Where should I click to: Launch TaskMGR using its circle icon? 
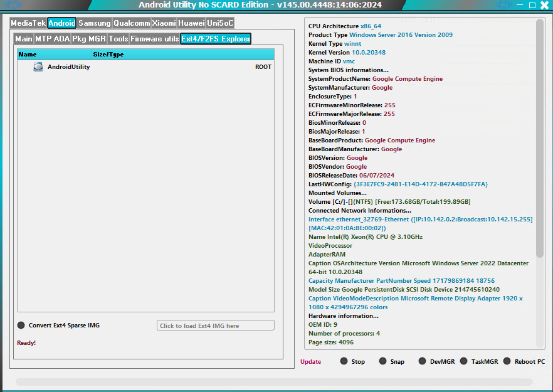pyautogui.click(x=464, y=361)
